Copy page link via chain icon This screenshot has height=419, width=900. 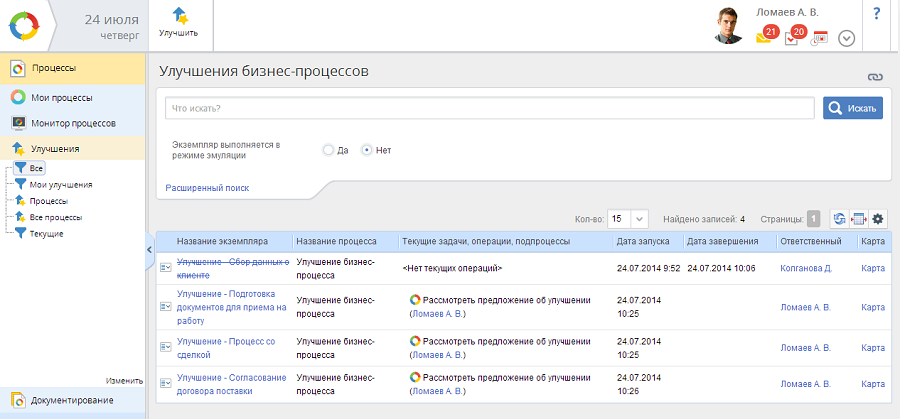tap(876, 77)
